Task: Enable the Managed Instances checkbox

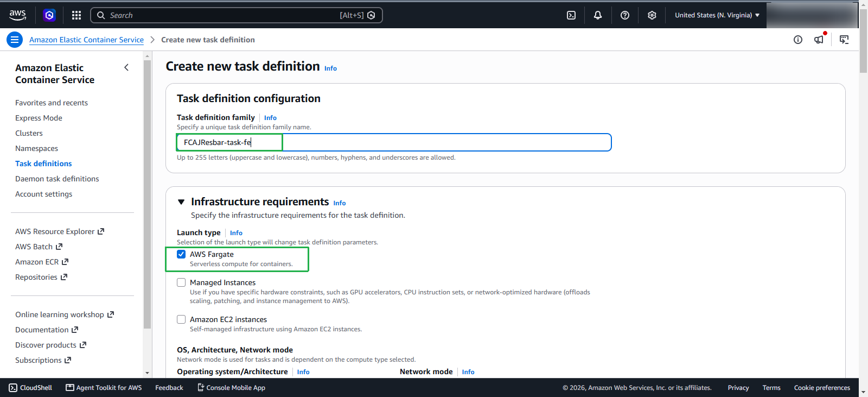Action: pyautogui.click(x=181, y=282)
